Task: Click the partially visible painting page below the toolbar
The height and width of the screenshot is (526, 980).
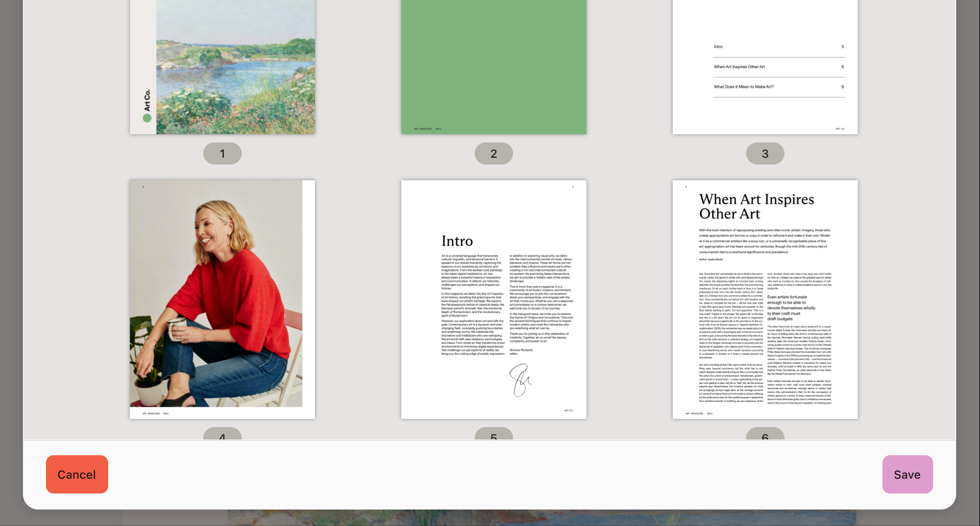Action: 541,519
